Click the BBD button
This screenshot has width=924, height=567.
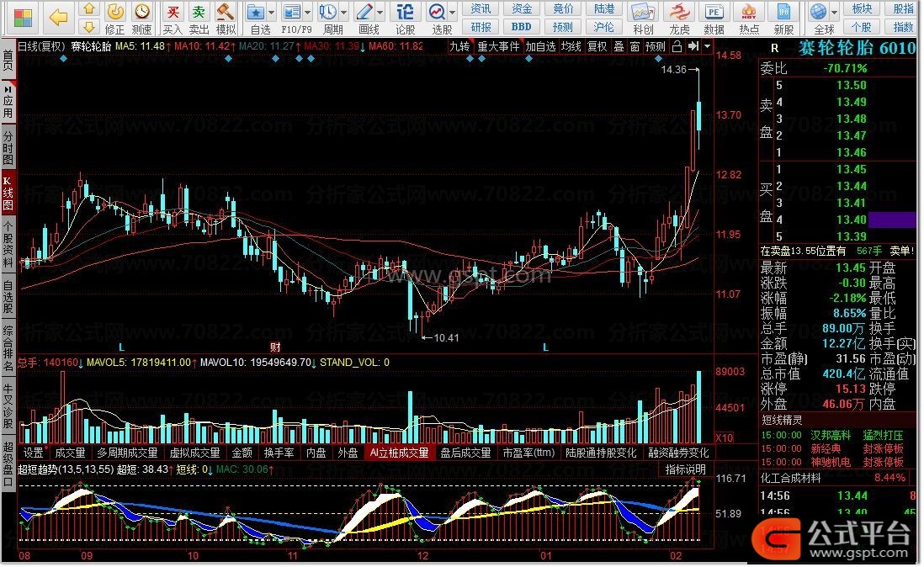pos(522,27)
